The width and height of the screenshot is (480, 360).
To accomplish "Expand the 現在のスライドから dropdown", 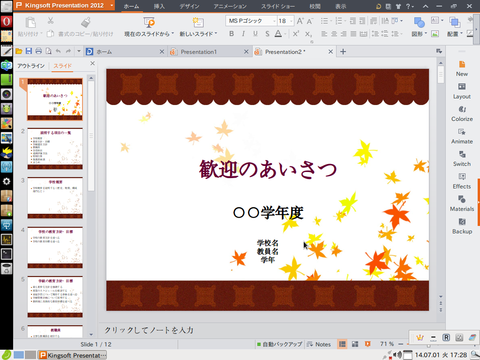I will 173,34.
